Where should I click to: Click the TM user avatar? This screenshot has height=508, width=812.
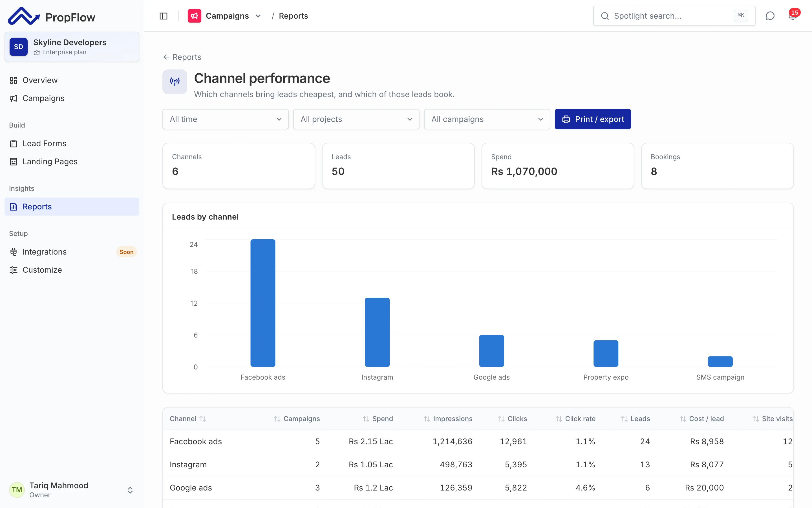coord(17,490)
